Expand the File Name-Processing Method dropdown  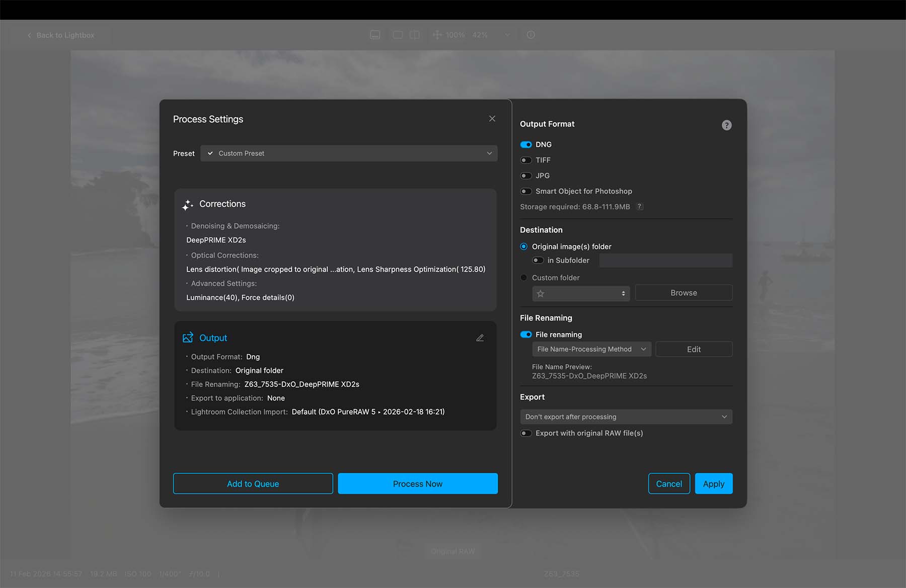(591, 349)
